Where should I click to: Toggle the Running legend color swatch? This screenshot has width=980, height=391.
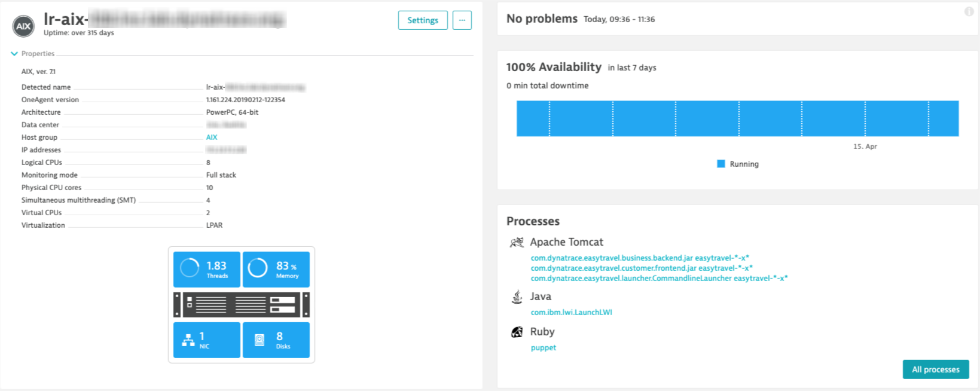(x=721, y=164)
